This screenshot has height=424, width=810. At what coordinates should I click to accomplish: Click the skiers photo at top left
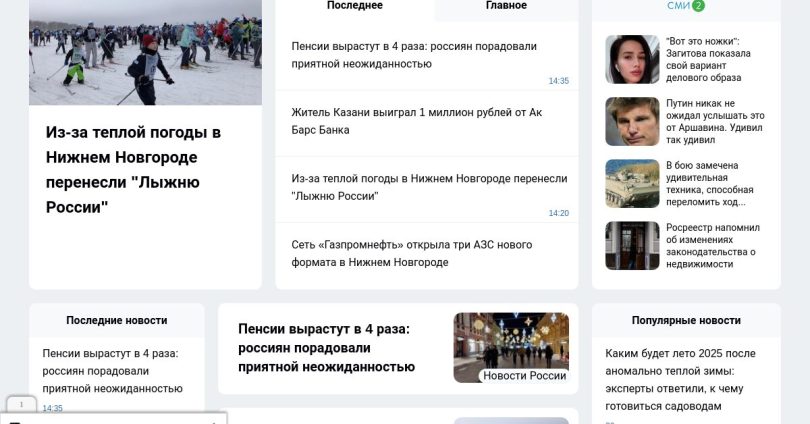pos(145,52)
